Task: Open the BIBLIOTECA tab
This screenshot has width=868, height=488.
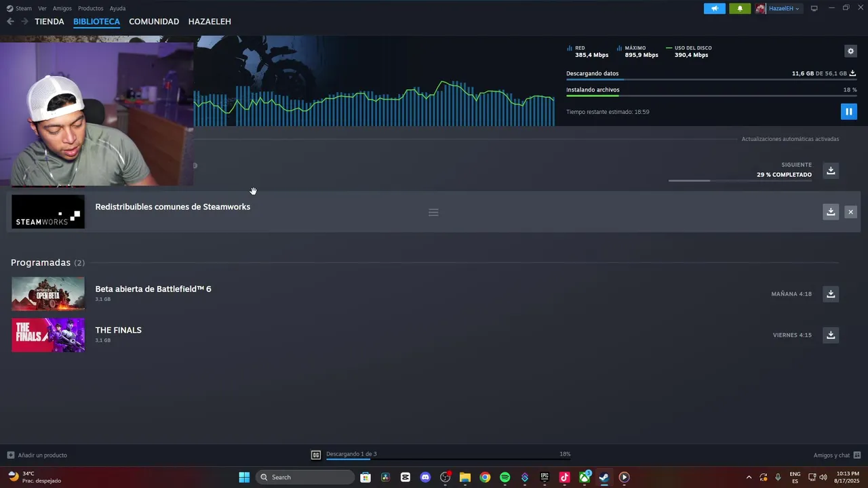Action: coord(96,22)
